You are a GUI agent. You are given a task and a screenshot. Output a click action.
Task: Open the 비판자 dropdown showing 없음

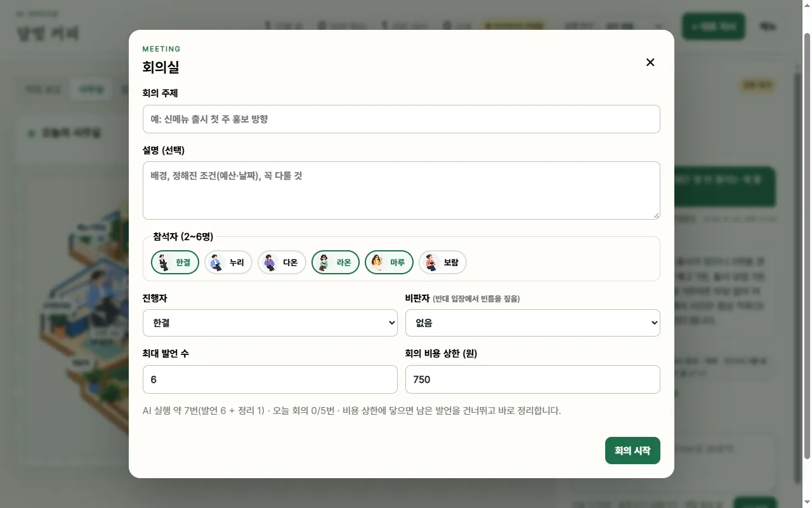tap(533, 323)
